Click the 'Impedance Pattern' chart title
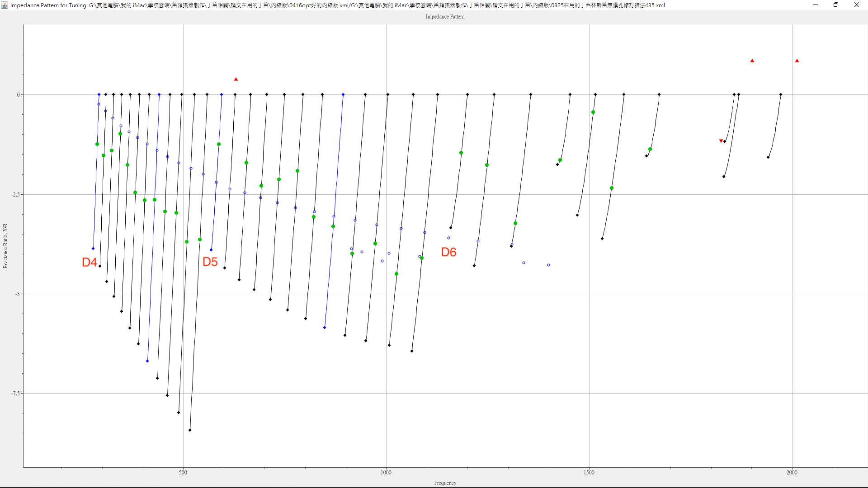The height and width of the screenshot is (488, 868). 445,17
